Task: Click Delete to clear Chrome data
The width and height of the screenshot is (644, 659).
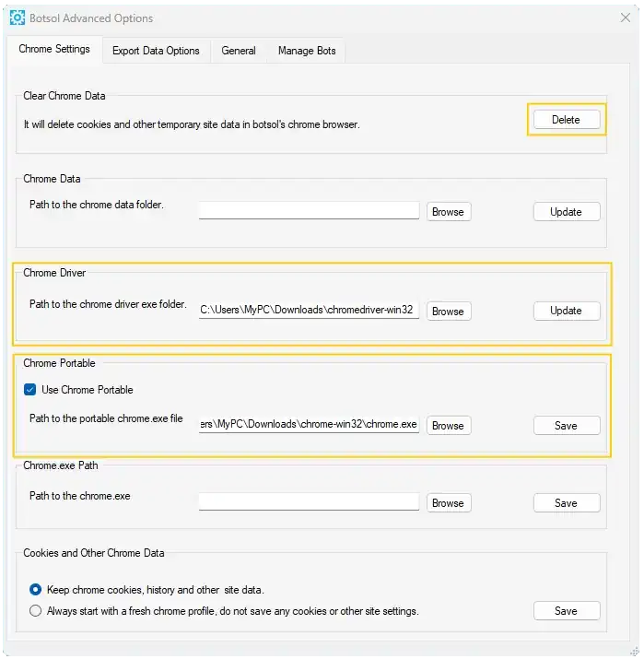Action: coord(567,120)
